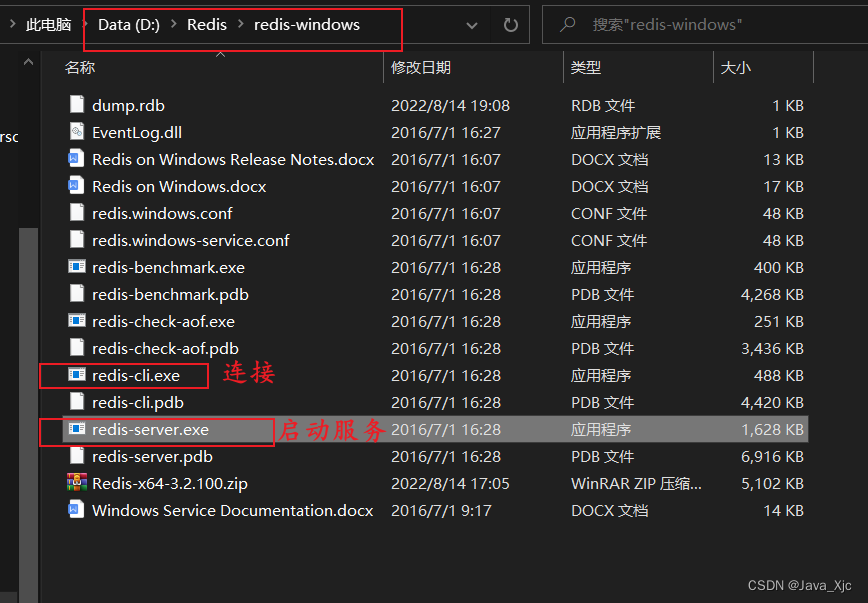
Task: Select redis-benchmark.pdb file name
Action: click(170, 295)
